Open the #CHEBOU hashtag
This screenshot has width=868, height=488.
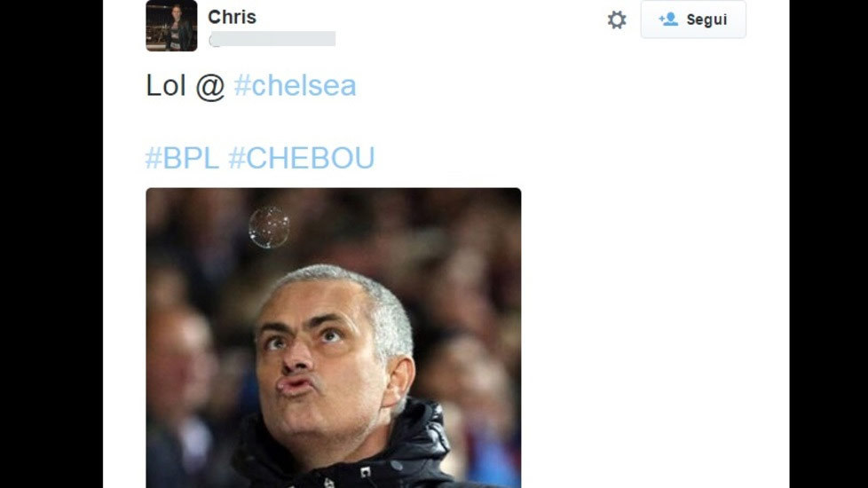tap(302, 158)
